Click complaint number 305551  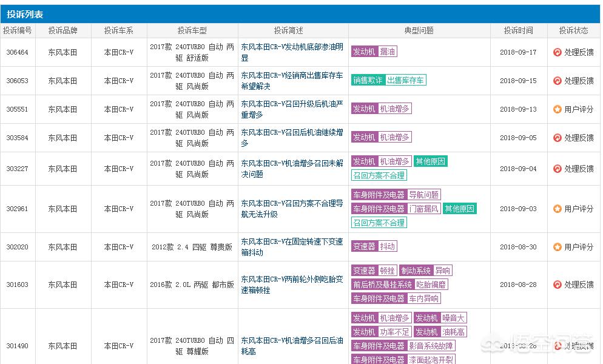18,109
